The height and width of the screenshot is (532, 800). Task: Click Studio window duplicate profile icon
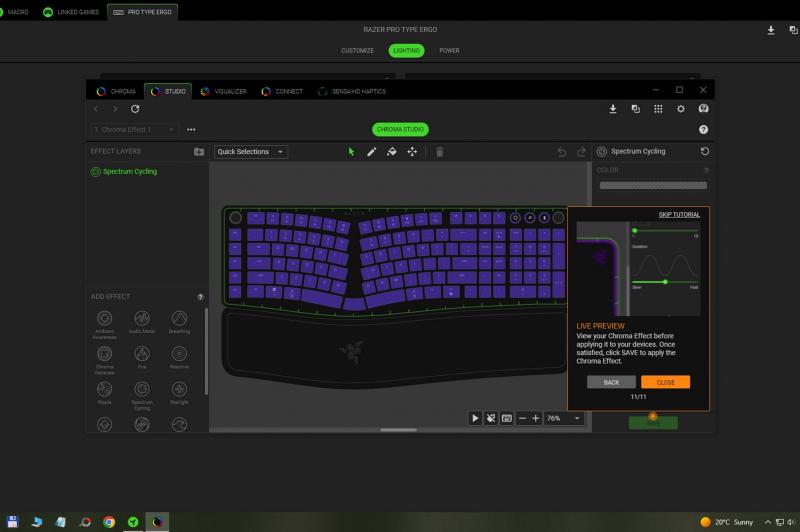click(x=636, y=109)
